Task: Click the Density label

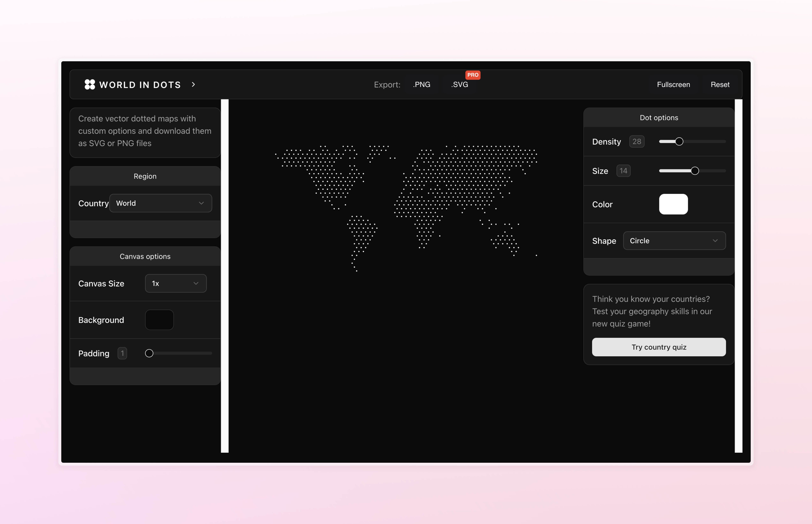Action: (606, 142)
